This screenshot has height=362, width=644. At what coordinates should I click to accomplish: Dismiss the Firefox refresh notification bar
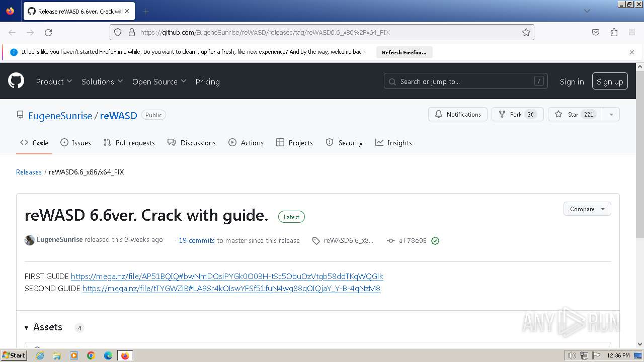(632, 52)
